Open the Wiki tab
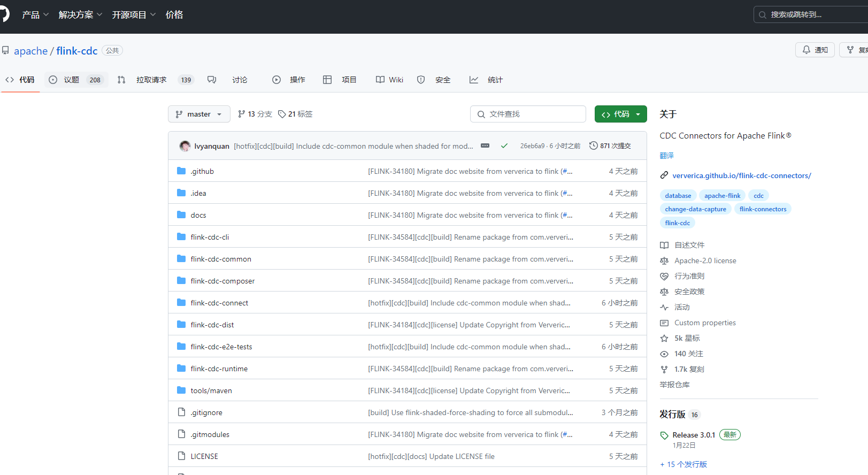The height and width of the screenshot is (475, 868). [x=390, y=80]
